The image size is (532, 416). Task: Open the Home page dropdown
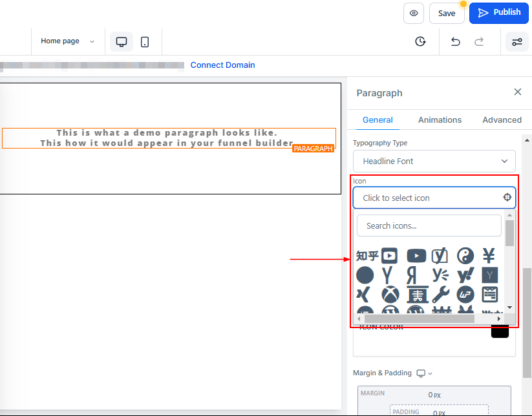[x=67, y=41]
